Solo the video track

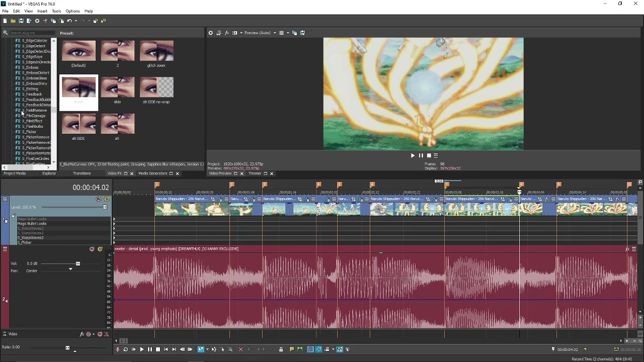[x=107, y=200]
